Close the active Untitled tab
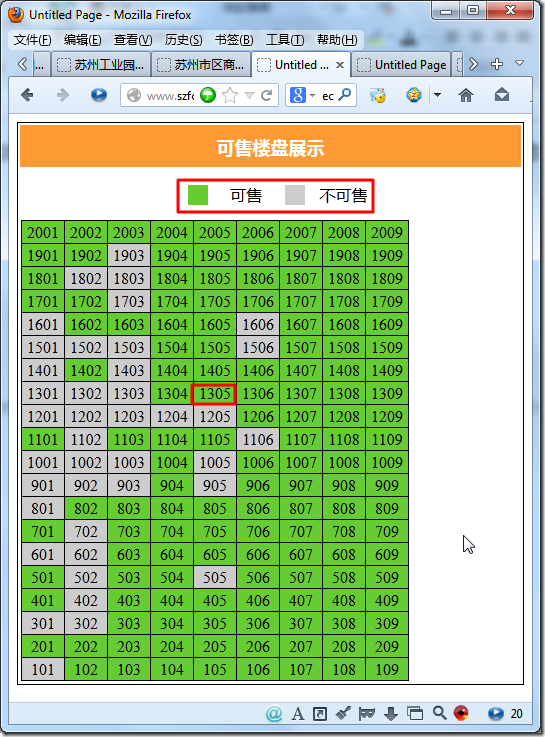 [340, 65]
